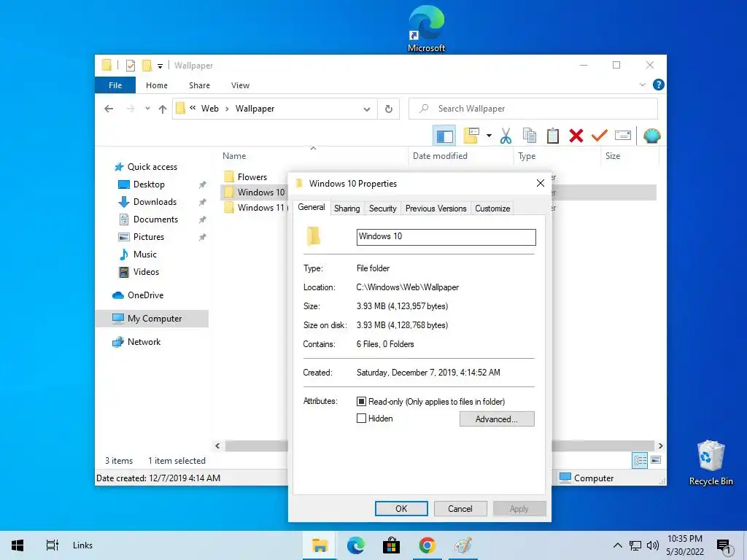Show hidden tray icons chevron
747x560 pixels.
click(617, 545)
